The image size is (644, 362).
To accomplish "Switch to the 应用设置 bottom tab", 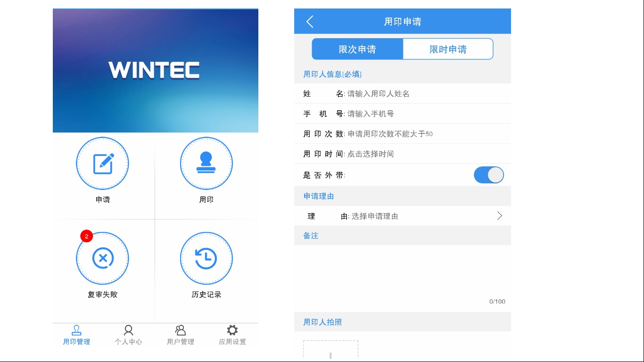I will [x=232, y=336].
